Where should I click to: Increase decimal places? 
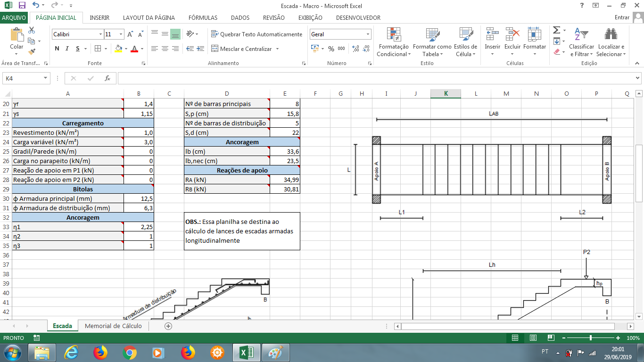pyautogui.click(x=355, y=49)
